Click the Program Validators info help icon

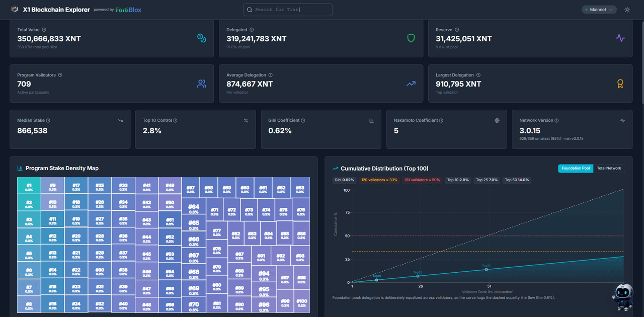[60, 75]
